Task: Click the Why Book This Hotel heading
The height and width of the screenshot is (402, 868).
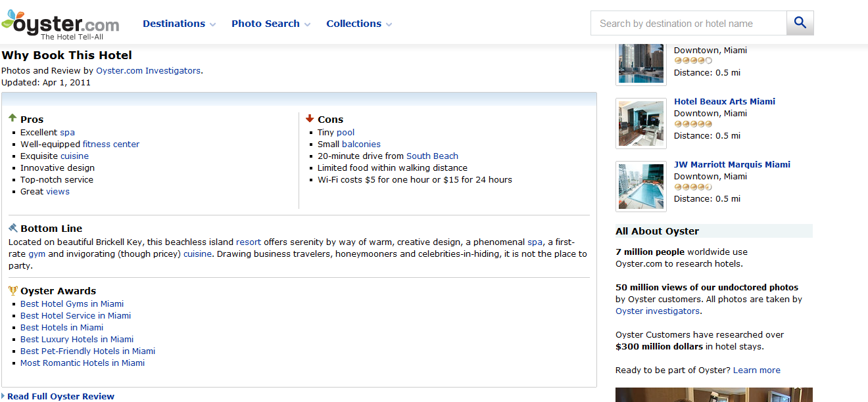Action: pyautogui.click(x=66, y=55)
